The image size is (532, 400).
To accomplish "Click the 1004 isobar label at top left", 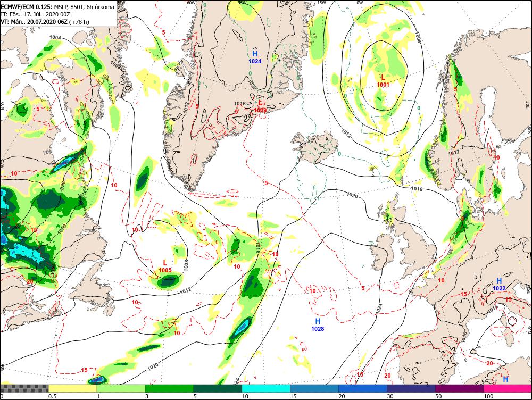I will coord(55,37).
